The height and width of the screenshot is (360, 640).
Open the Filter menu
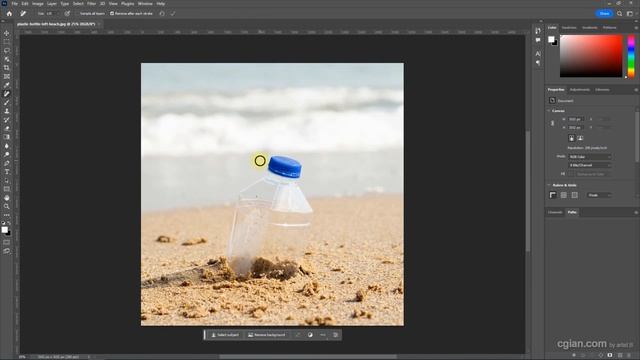coord(91,4)
